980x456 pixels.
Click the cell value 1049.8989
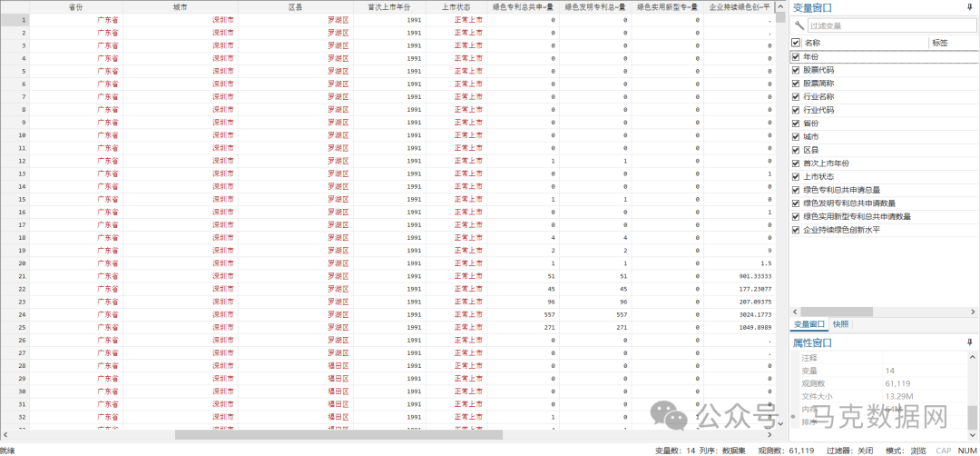(x=740, y=327)
